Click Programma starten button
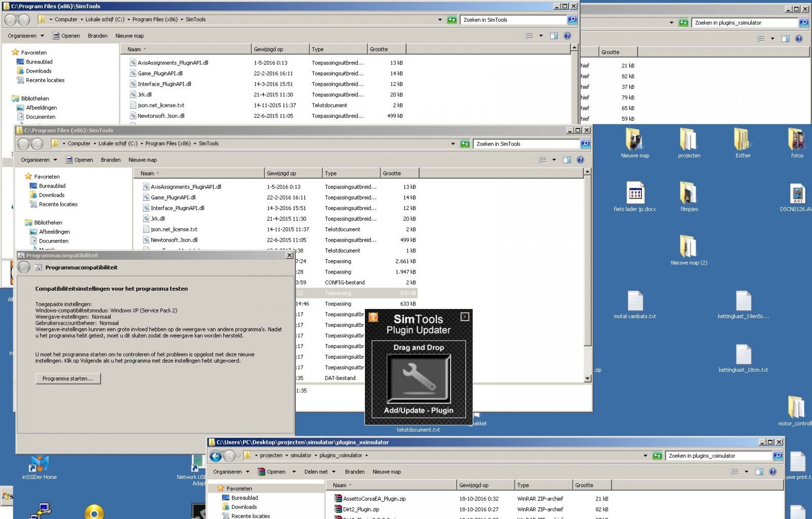Image resolution: width=812 pixels, height=519 pixels. pyautogui.click(x=68, y=378)
